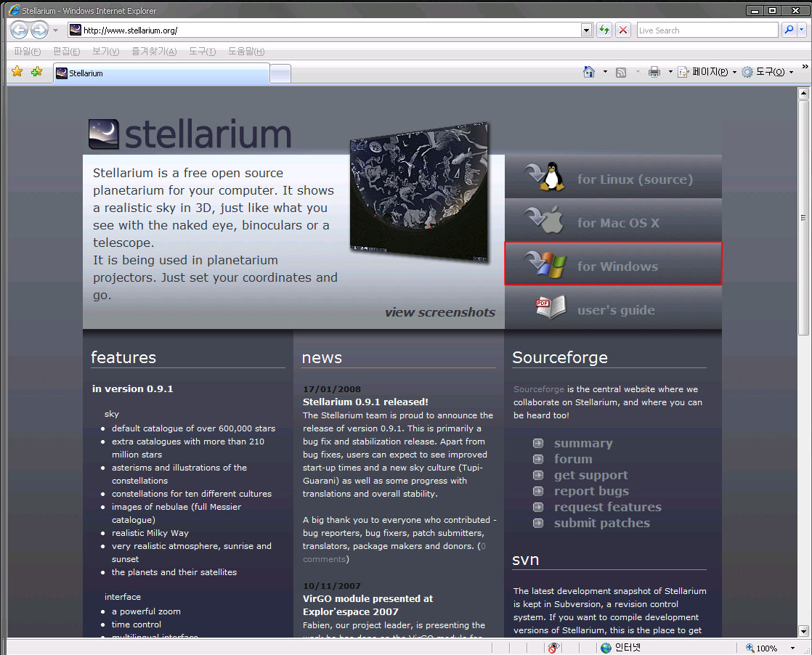Click the Stellarium moon logo icon
This screenshot has width=812, height=655.
pos(104,134)
